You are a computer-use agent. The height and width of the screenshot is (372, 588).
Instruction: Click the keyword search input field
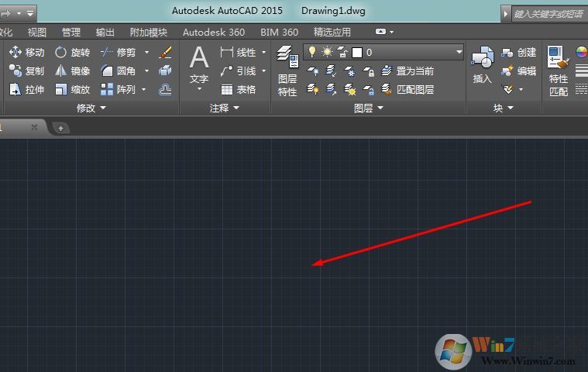(550, 14)
